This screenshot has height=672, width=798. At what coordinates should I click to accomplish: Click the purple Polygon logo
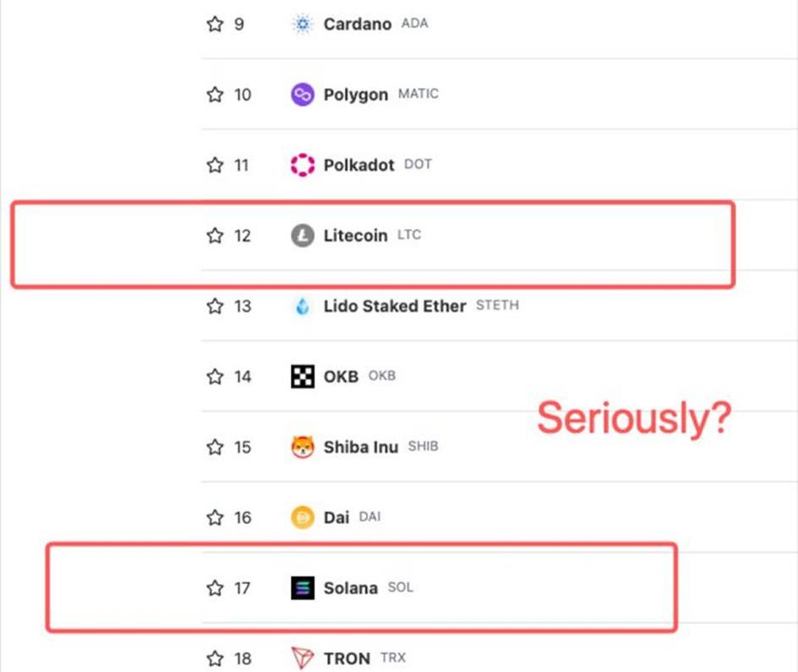coord(303,95)
